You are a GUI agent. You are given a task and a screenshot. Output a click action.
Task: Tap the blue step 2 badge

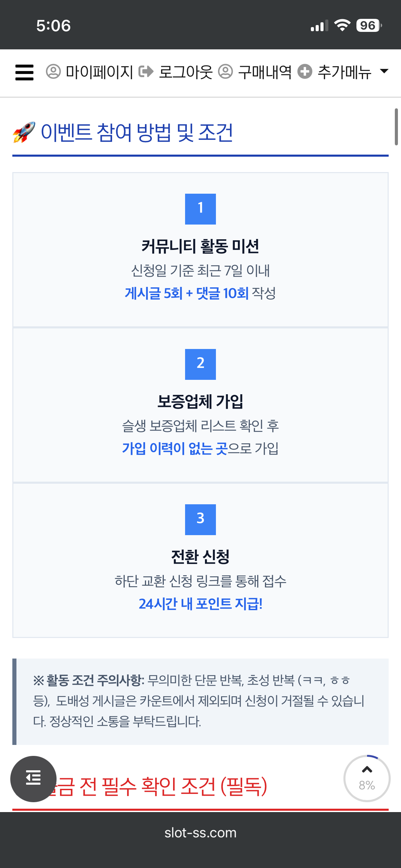(200, 364)
